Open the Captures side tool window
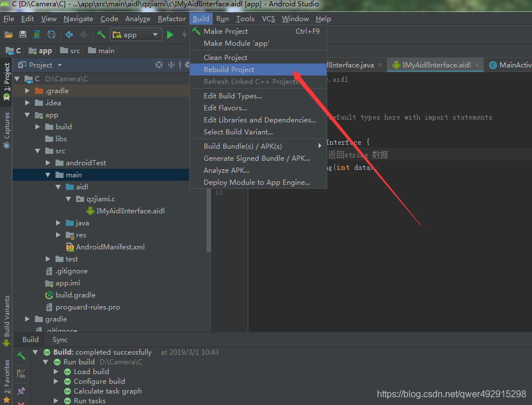This screenshot has width=532, height=405. pos(6,130)
